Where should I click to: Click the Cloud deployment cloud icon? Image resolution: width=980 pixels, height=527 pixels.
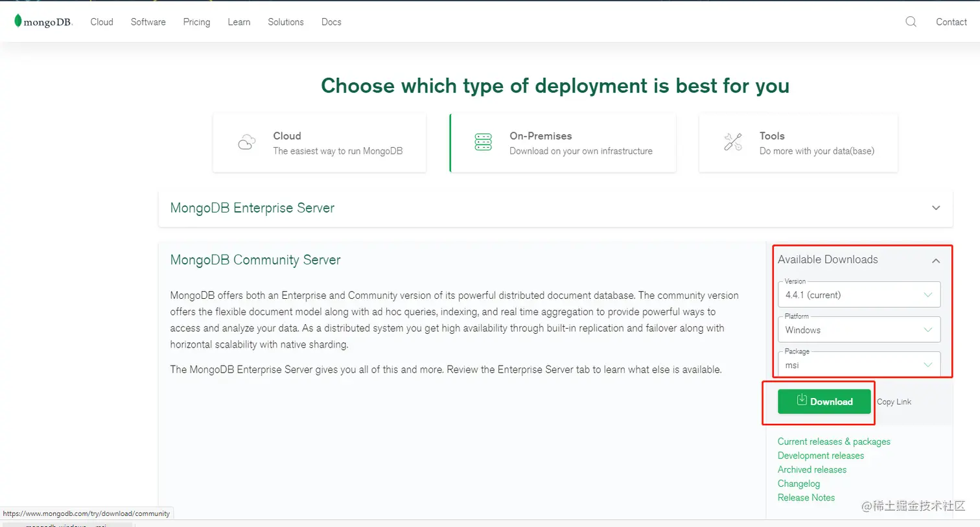click(246, 142)
